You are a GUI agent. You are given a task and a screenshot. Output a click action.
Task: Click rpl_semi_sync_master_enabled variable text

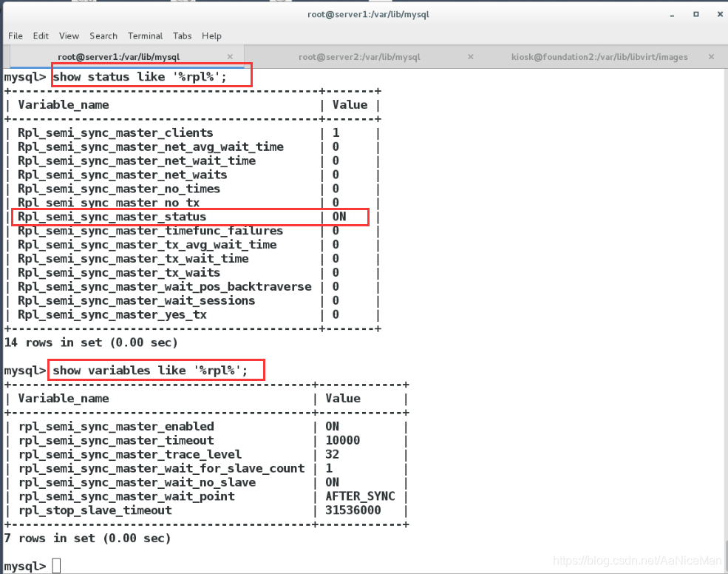[117, 426]
